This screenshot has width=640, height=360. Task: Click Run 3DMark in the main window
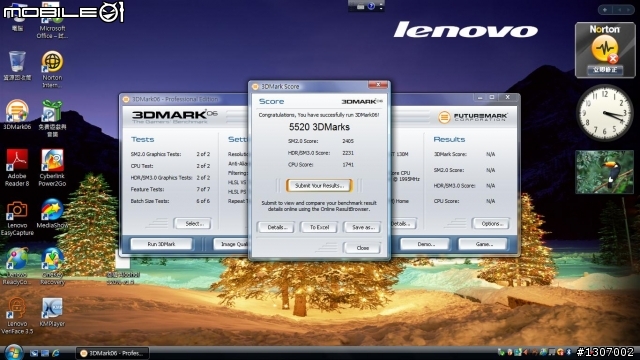click(161, 244)
